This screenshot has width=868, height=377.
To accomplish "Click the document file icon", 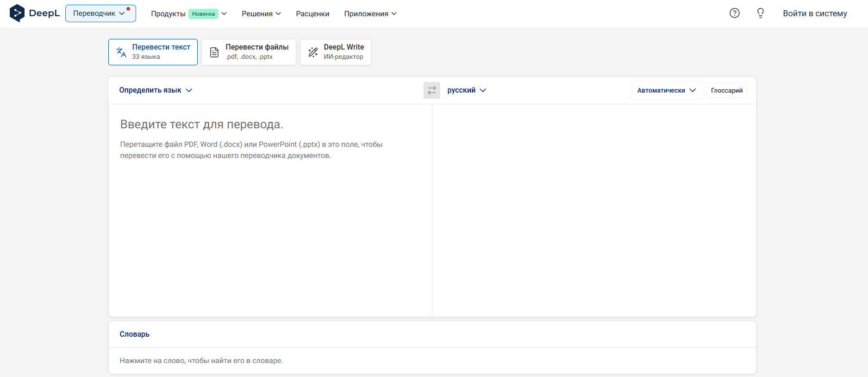I will 214,52.
